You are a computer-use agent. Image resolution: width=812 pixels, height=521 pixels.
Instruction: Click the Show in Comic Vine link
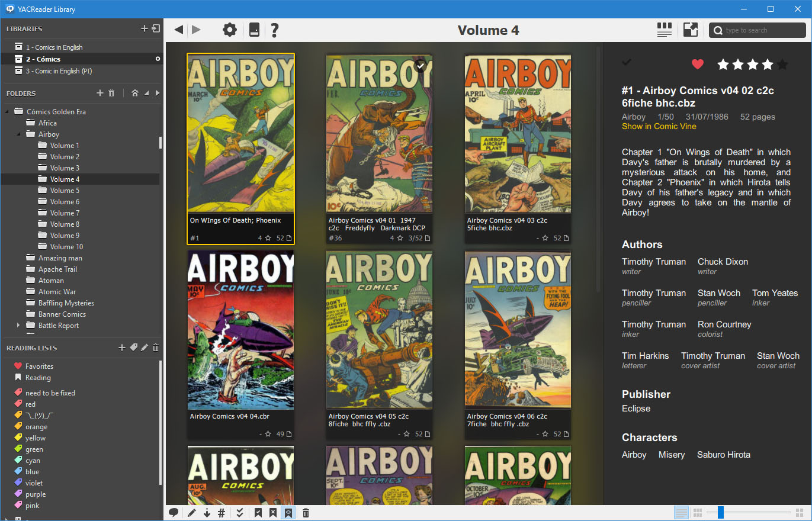659,127
